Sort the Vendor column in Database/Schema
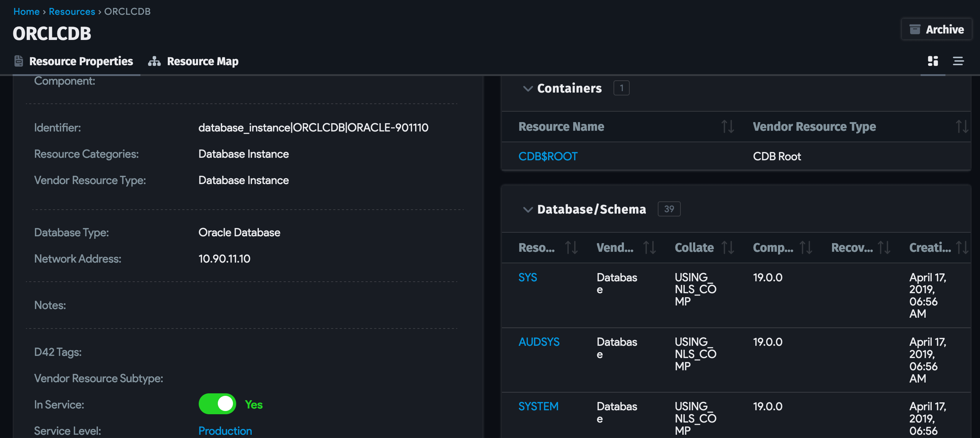Viewport: 980px width, 438px height. (x=649, y=248)
